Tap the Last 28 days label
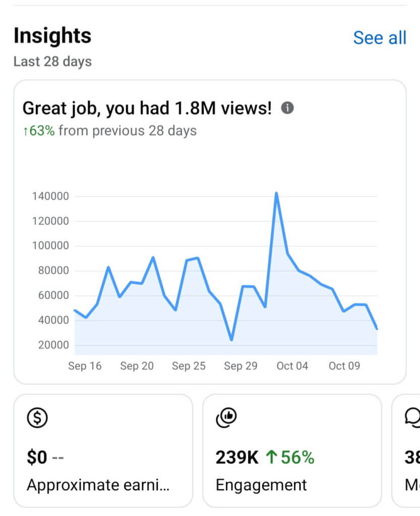This screenshot has width=420, height=516. (x=52, y=62)
